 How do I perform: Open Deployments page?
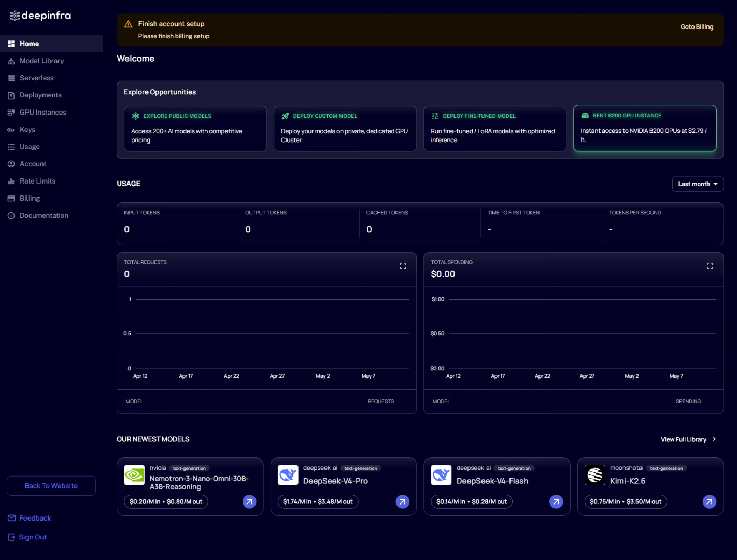point(51,95)
